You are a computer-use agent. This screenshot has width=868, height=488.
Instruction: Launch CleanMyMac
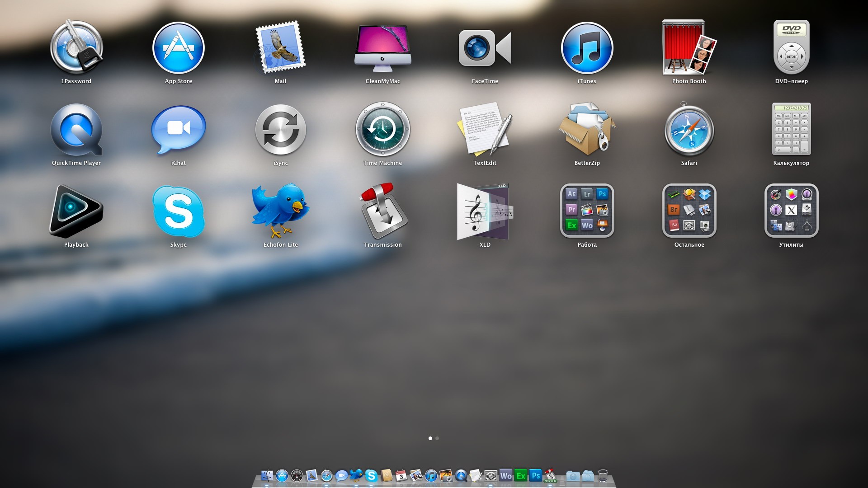click(383, 47)
